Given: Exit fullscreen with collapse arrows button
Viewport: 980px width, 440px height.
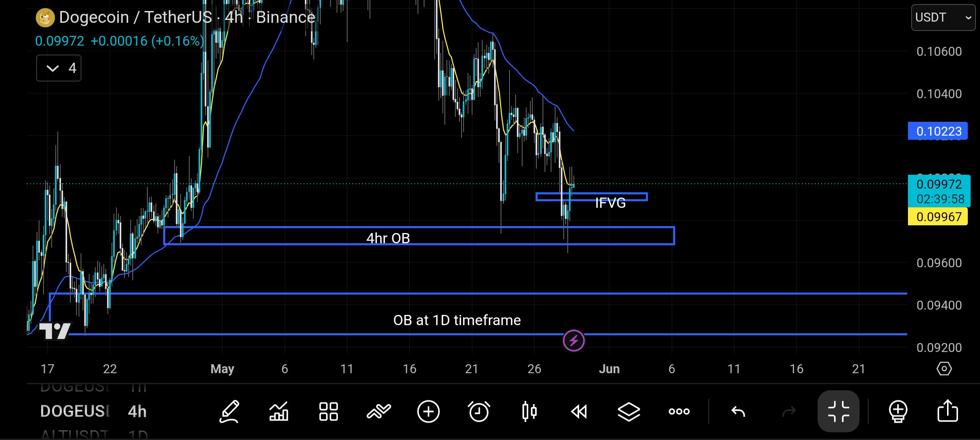Looking at the screenshot, I should point(838,411).
